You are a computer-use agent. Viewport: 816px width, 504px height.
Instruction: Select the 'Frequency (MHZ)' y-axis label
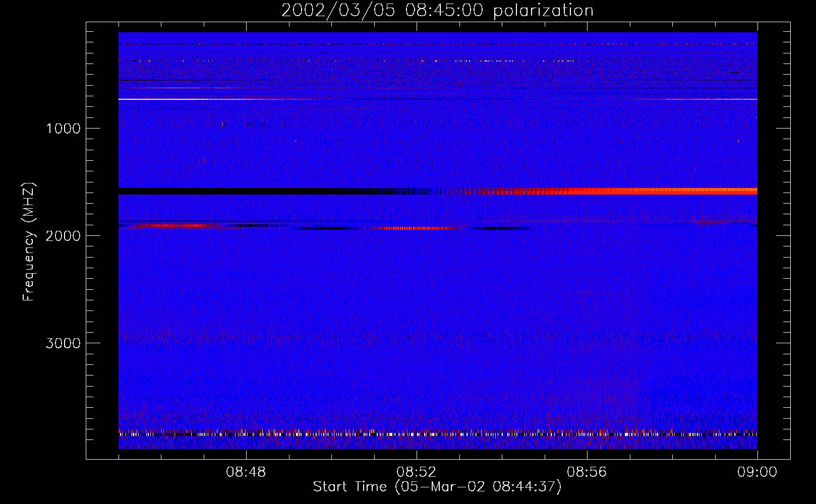pos(29,242)
